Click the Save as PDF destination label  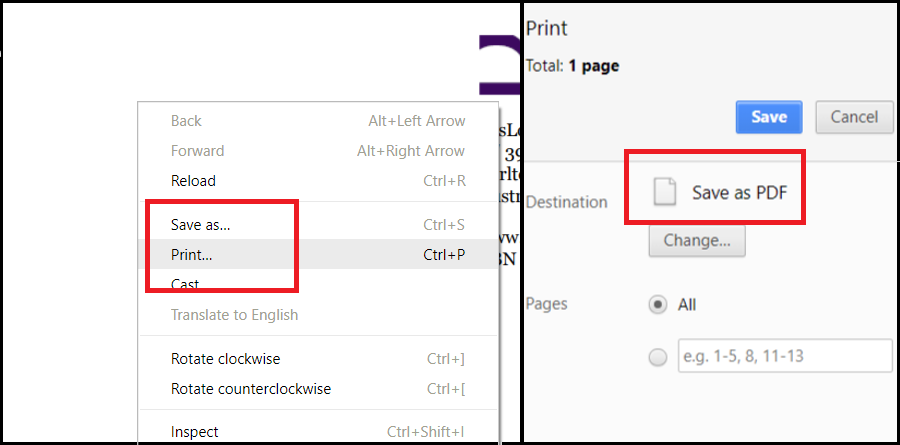point(739,193)
